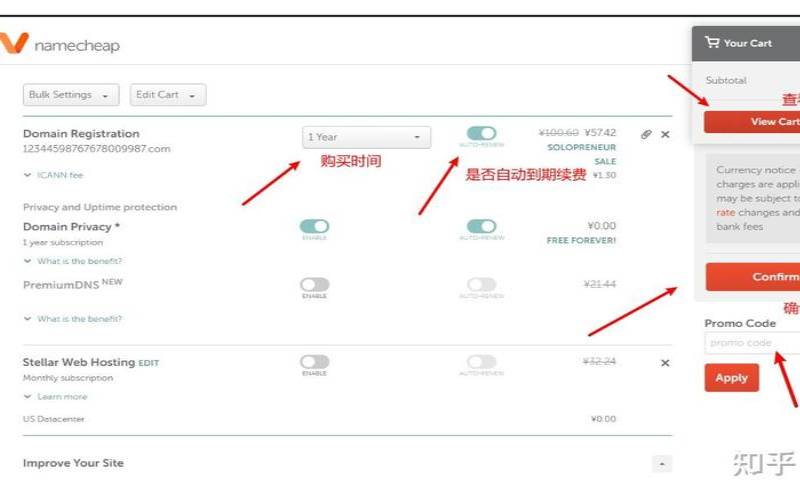Click the FREE FOREVER! label
This screenshot has width=800, height=500.
pyautogui.click(x=581, y=240)
